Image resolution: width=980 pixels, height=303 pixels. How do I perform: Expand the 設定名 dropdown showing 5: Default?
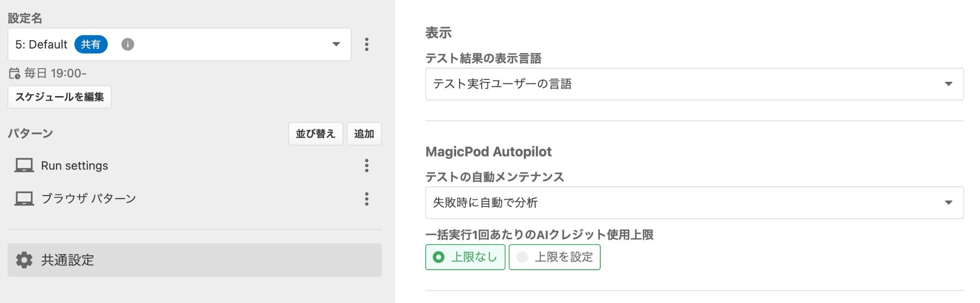coord(336,45)
